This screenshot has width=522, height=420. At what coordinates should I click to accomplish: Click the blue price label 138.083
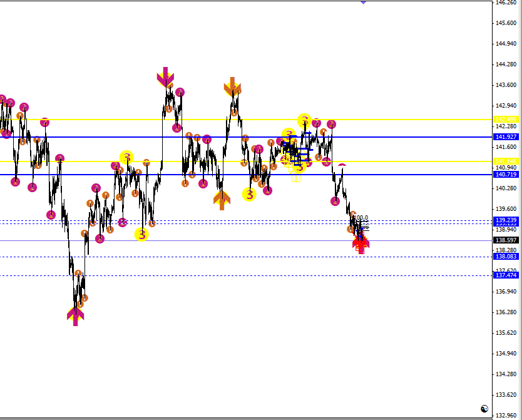pos(506,256)
